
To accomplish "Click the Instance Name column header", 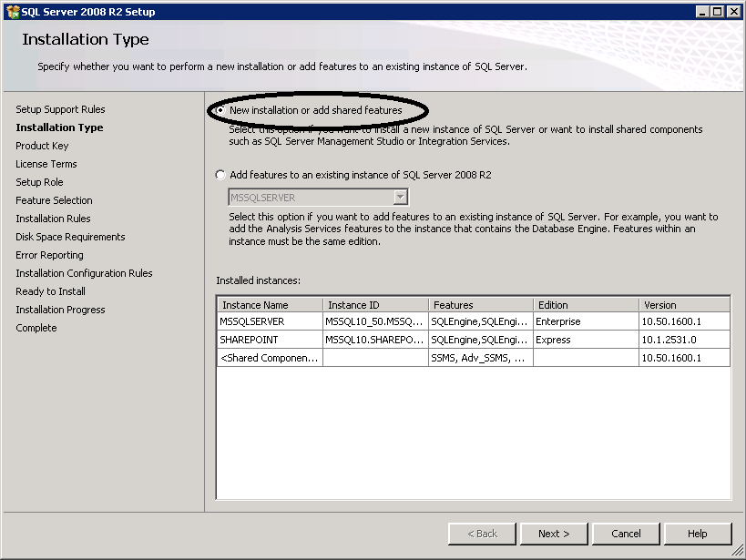I will [270, 305].
